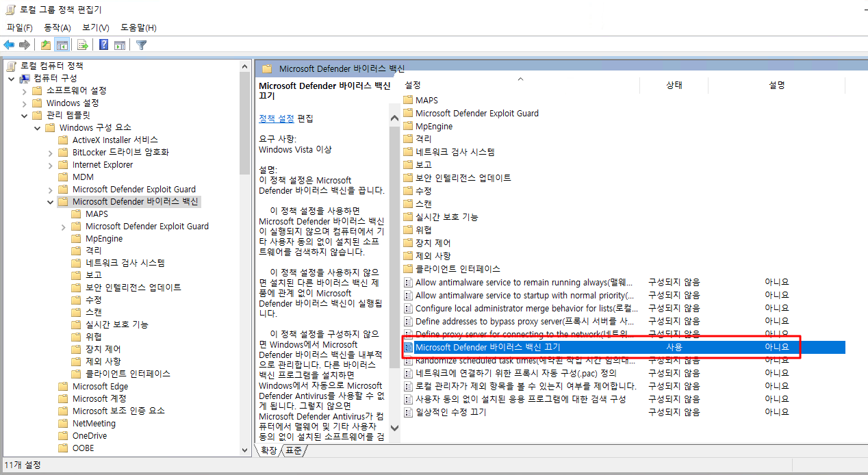Viewport: 868px width, 475px height.
Task: Expand Microsoft Defender Exploit Guard below MAPS
Action: coord(63,226)
